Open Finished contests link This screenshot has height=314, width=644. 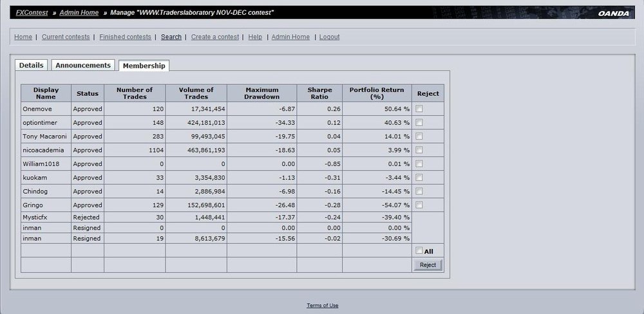tap(126, 37)
